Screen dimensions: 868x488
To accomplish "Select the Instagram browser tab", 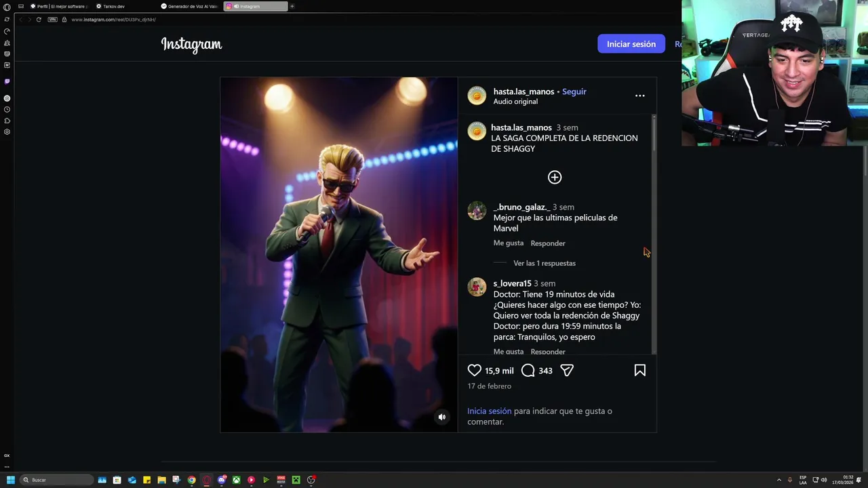I will click(x=255, y=6).
